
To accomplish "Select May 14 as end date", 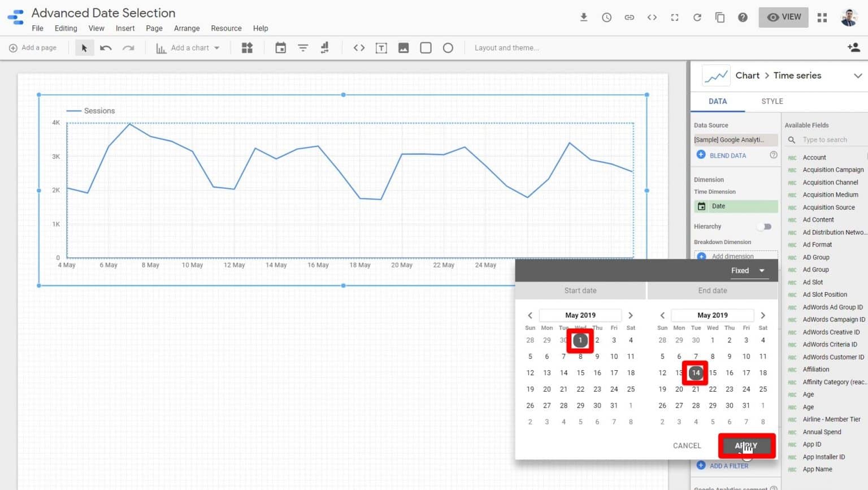I will pyautogui.click(x=695, y=372).
